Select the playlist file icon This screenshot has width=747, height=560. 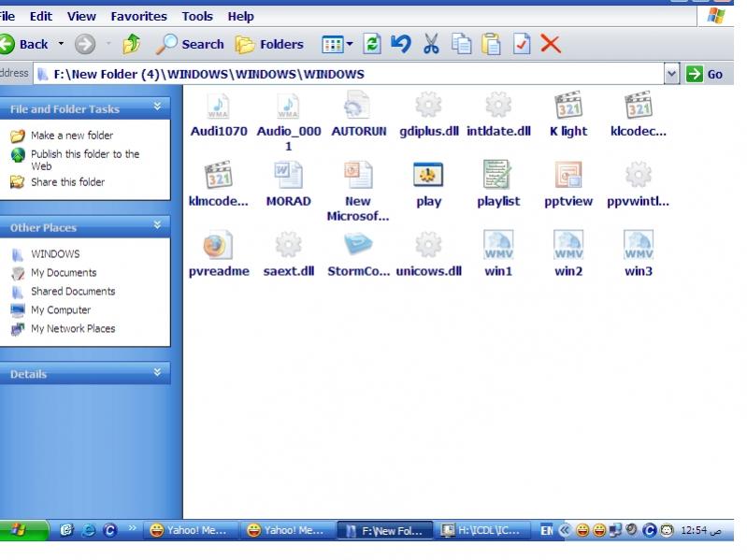coord(497,176)
